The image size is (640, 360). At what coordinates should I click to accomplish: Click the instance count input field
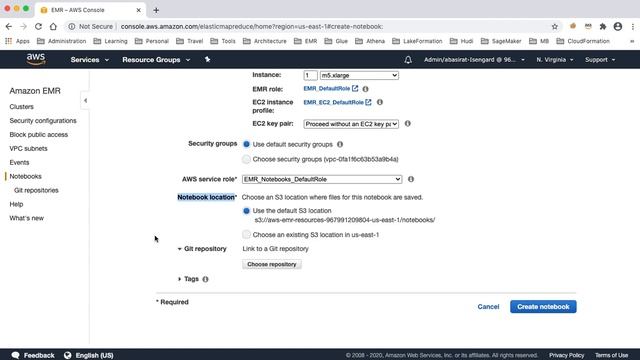click(x=310, y=75)
